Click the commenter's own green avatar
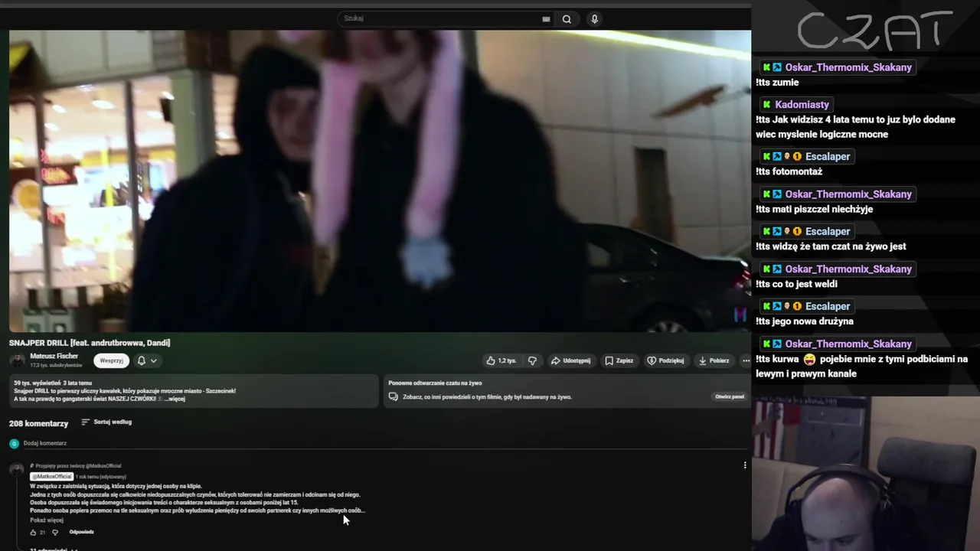Viewport: 980px width, 551px height. (14, 443)
